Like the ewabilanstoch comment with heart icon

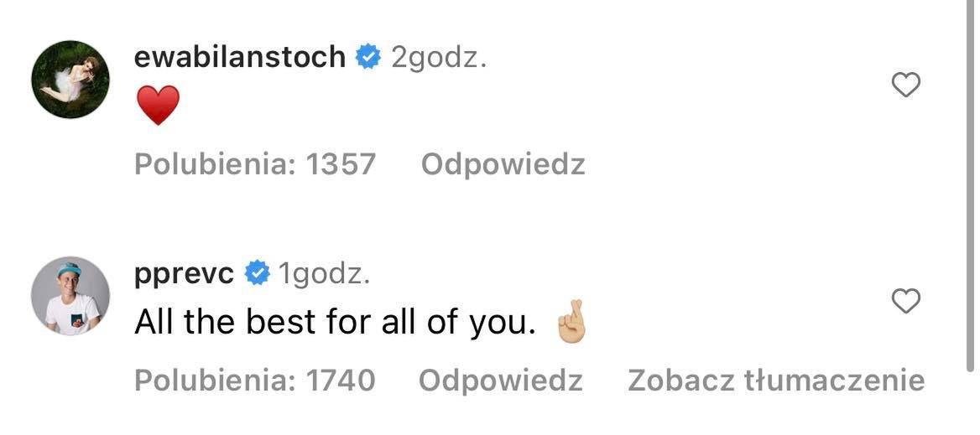[905, 85]
